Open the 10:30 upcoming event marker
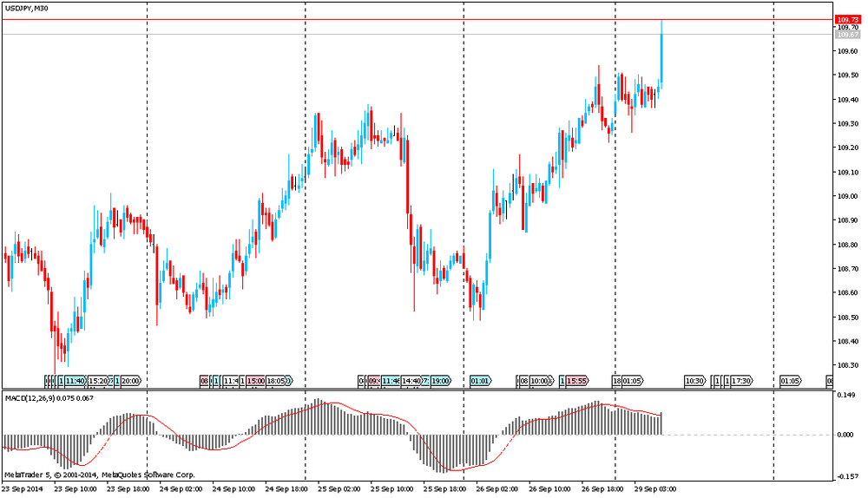Image resolution: width=868 pixels, height=498 pixels. tap(694, 381)
